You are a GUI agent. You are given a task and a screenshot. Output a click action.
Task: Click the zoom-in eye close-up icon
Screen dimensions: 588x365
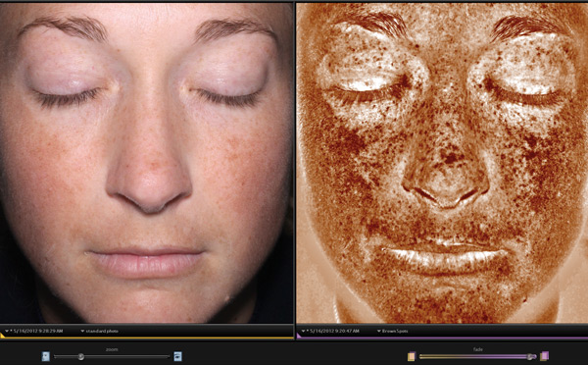pos(177,356)
